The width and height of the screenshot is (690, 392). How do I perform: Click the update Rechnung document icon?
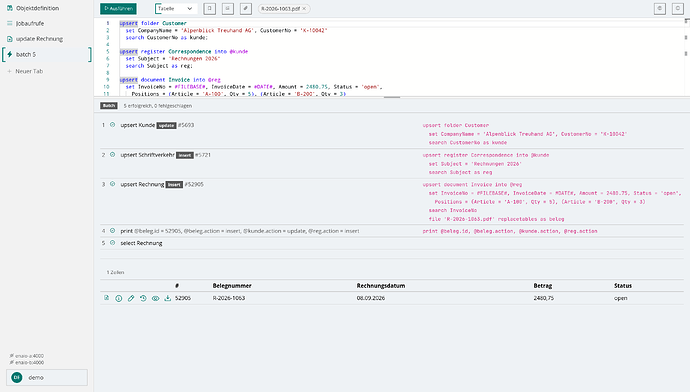10,39
